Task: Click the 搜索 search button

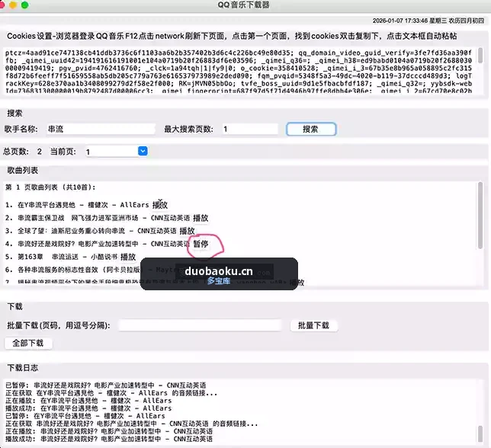Action: click(x=311, y=130)
